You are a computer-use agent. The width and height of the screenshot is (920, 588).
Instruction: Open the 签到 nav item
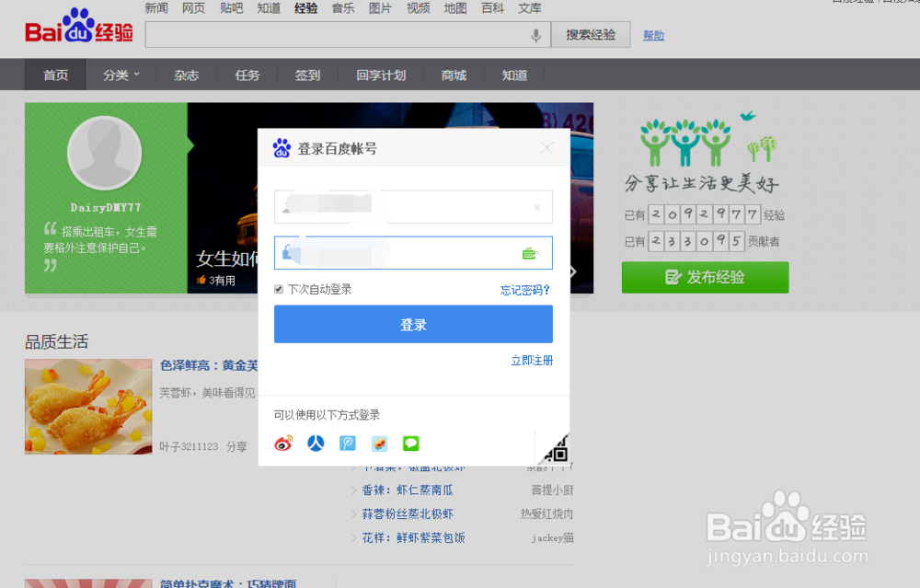pyautogui.click(x=307, y=75)
